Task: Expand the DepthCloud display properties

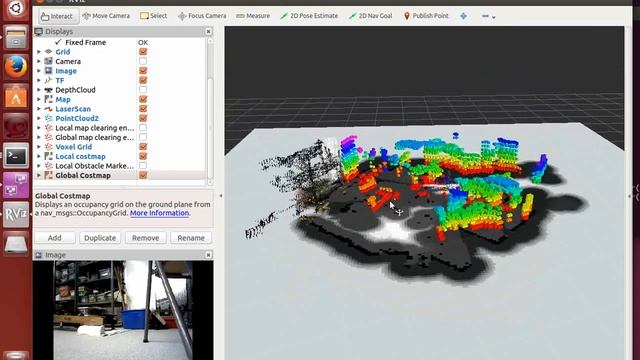Action: pos(39,90)
